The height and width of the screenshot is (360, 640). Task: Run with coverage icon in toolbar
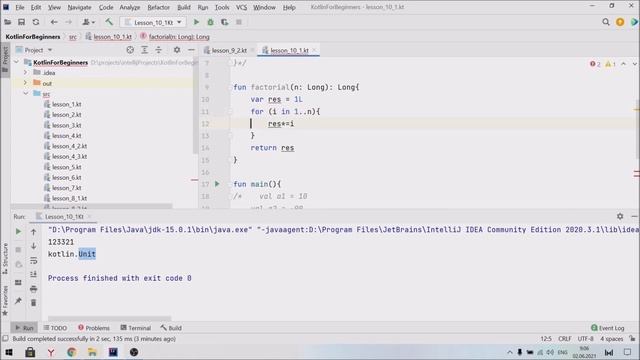(224, 22)
